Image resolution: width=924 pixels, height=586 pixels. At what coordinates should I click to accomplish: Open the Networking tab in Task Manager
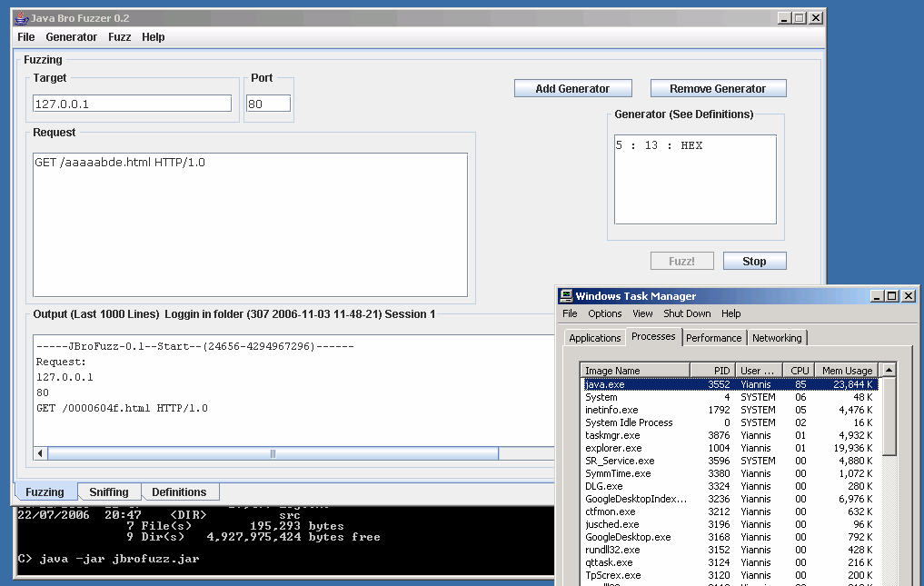point(777,338)
